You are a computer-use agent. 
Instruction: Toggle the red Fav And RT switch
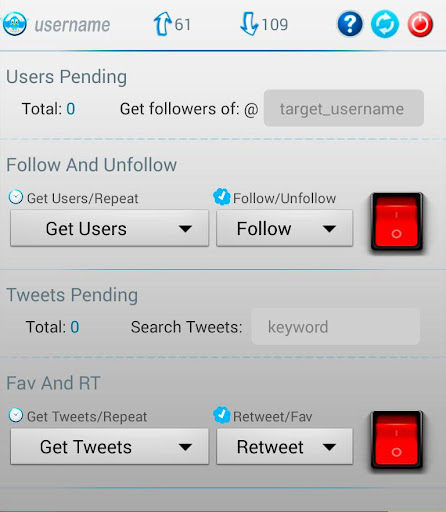coord(397,440)
